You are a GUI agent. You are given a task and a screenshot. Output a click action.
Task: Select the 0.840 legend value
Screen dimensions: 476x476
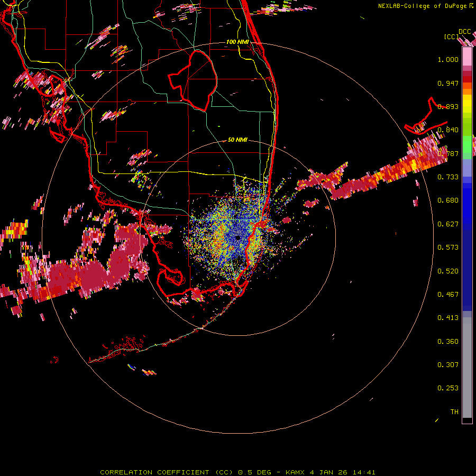click(x=448, y=130)
